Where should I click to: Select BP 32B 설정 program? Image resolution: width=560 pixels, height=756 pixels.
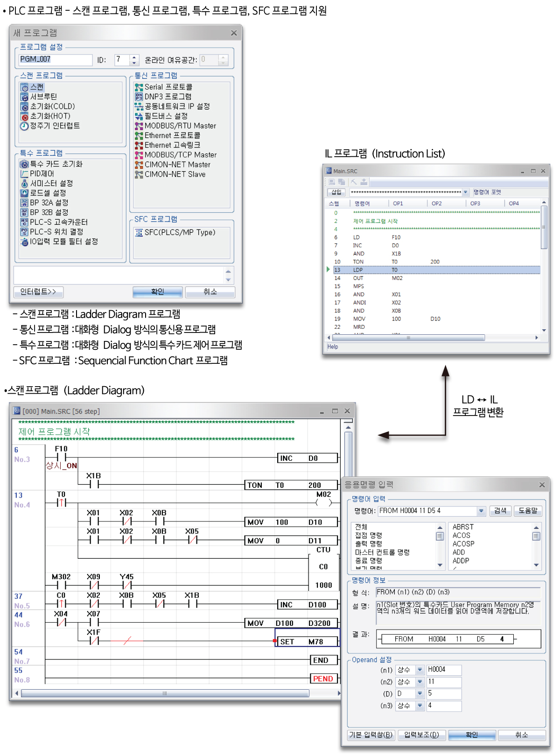(x=44, y=213)
